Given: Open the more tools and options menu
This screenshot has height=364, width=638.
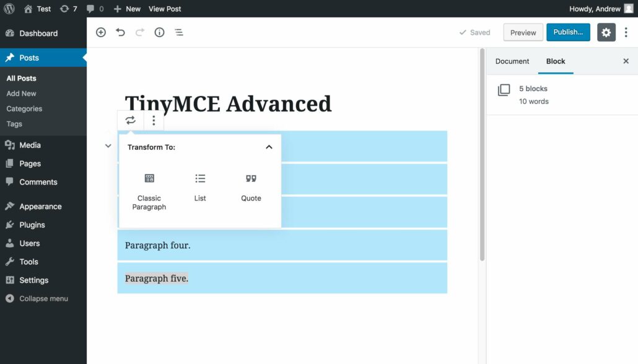Looking at the screenshot, I should 626,32.
